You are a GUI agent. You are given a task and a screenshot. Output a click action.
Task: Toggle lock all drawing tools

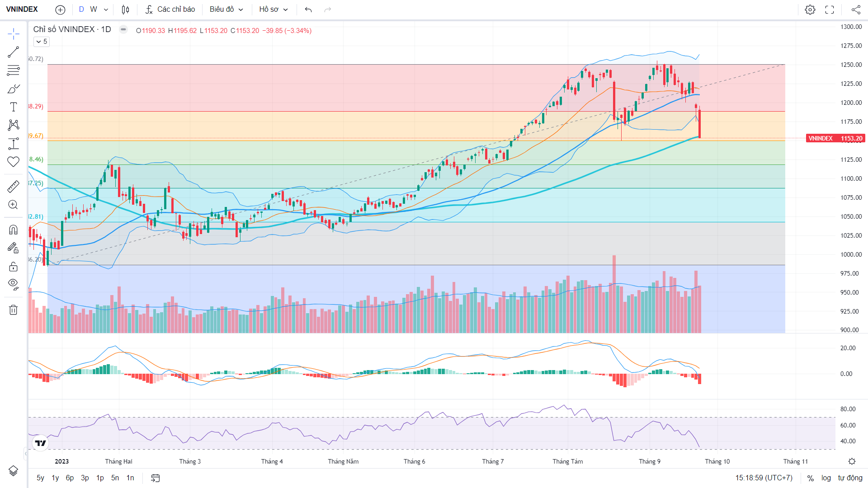click(14, 267)
